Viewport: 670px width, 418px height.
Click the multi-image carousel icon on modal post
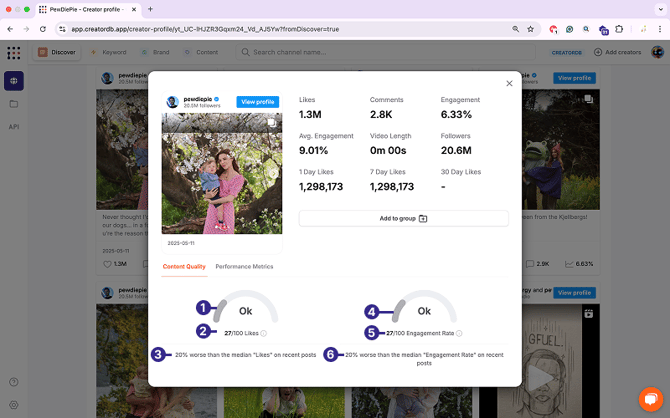click(x=271, y=123)
